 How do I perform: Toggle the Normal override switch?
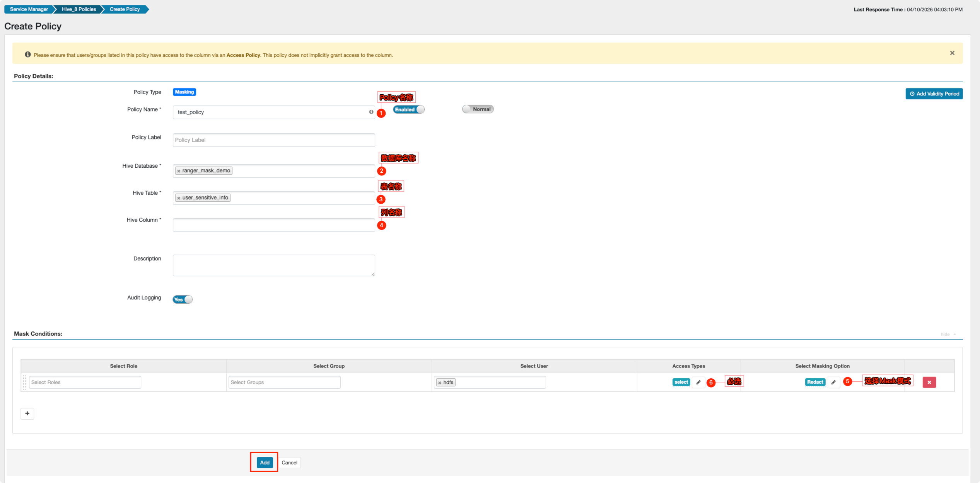[478, 109]
